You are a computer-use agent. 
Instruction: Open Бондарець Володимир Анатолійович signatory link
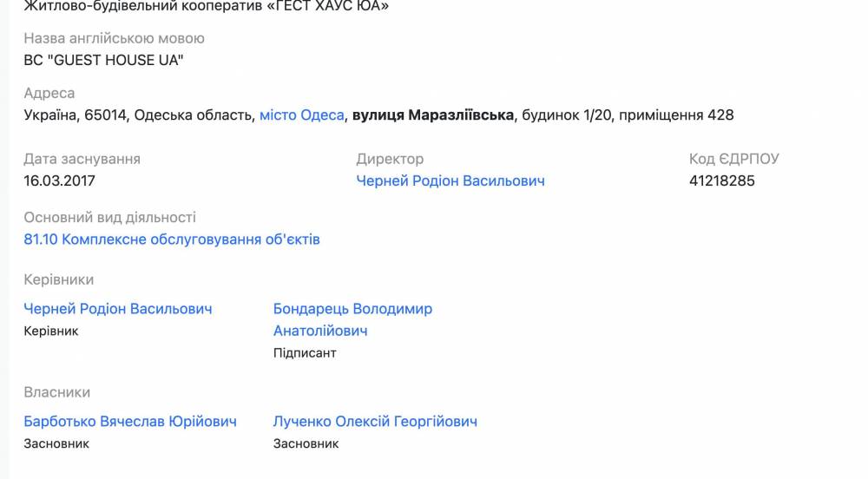pyautogui.click(x=352, y=319)
